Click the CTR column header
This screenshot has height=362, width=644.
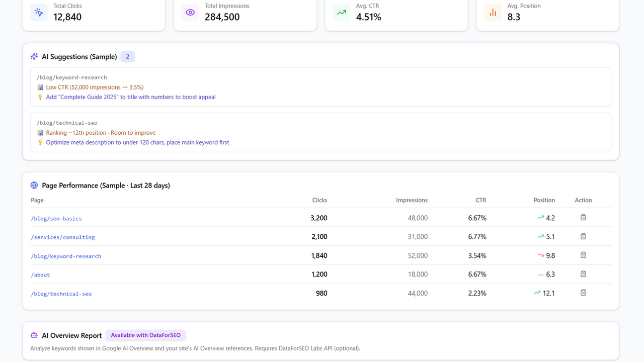tap(481, 200)
